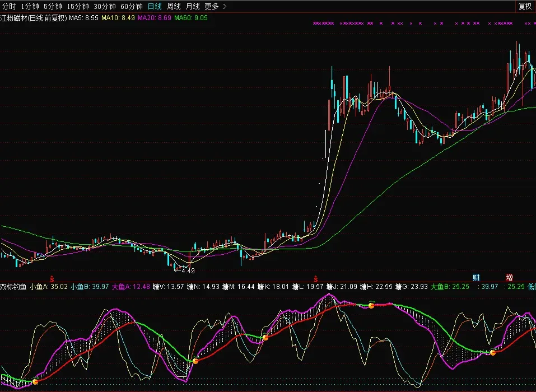Click the 江粉磁材(日线.前复权) stock title
This screenshot has height=392, width=536.
pyautogui.click(x=34, y=18)
